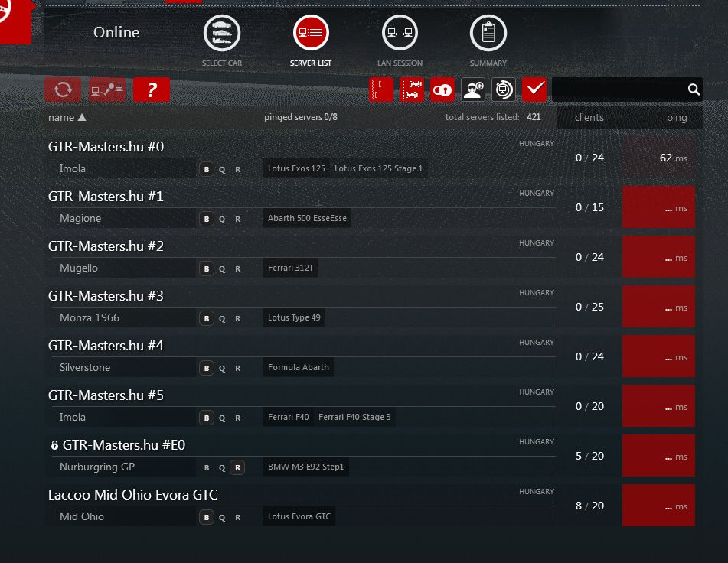Sort servers by name column header
Image resolution: width=728 pixels, height=563 pixels.
[67, 117]
